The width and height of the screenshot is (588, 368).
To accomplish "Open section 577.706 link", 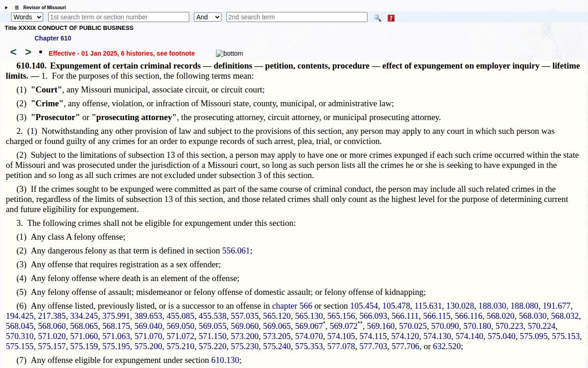I will tap(406, 346).
